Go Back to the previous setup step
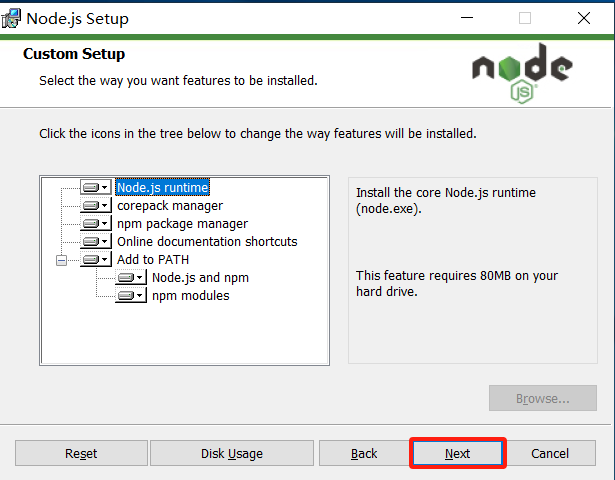Screen dimensions: 615x480 click(x=364, y=453)
